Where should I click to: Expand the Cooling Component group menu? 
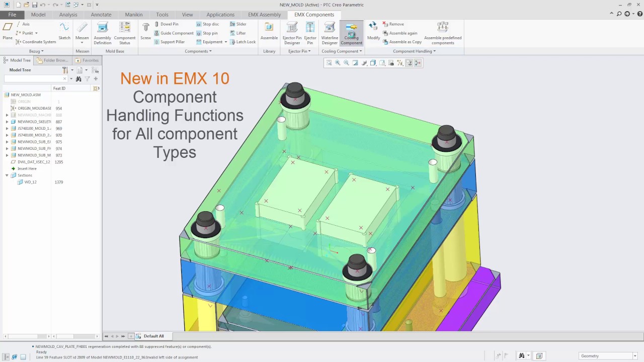[342, 51]
